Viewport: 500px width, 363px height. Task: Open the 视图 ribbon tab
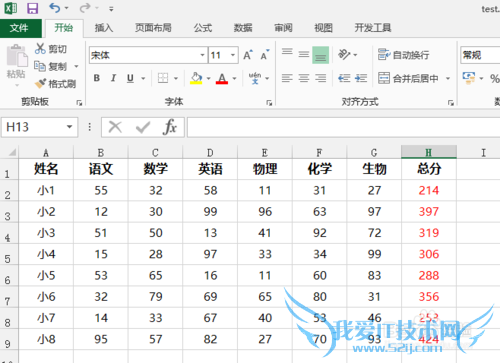click(x=323, y=28)
